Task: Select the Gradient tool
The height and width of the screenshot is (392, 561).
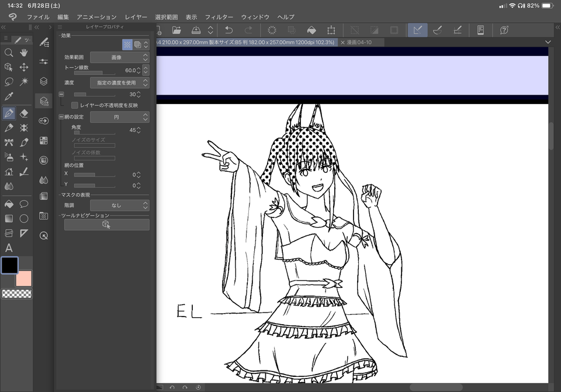Action: tap(9, 218)
